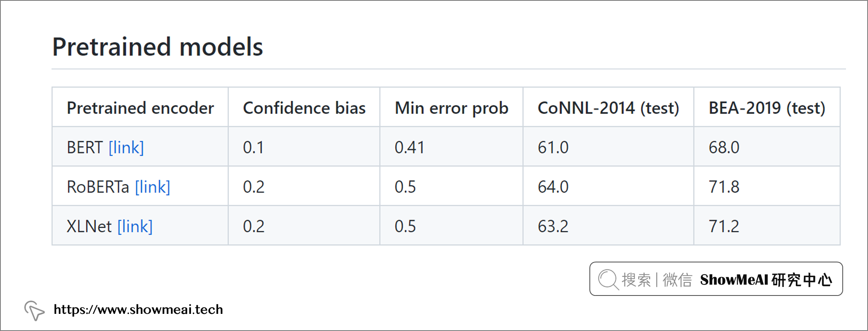The height and width of the screenshot is (331, 868).
Task: Select the BEA-2019 (test) column header
Action: [767, 108]
